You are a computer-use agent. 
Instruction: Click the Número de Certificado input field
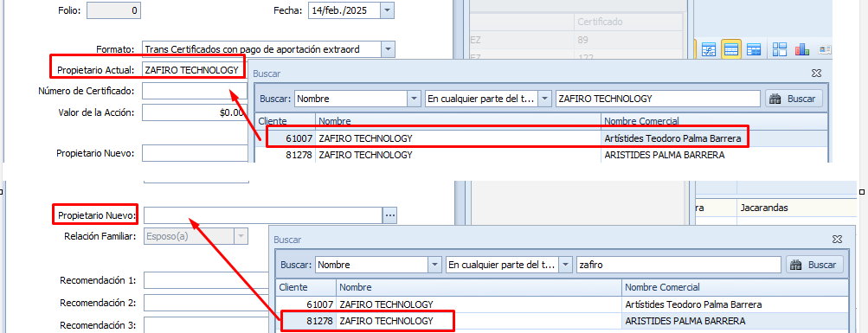click(x=195, y=91)
